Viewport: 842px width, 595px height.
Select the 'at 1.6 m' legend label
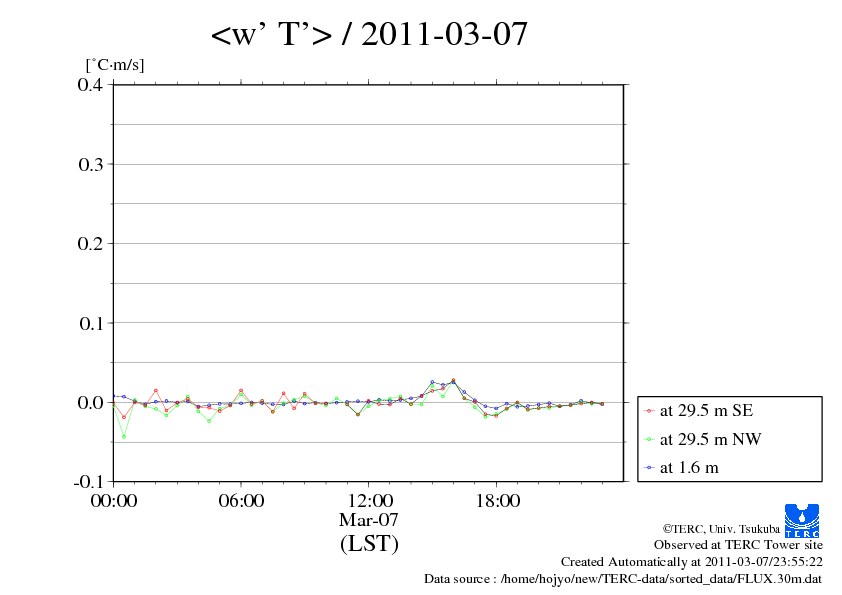click(689, 467)
